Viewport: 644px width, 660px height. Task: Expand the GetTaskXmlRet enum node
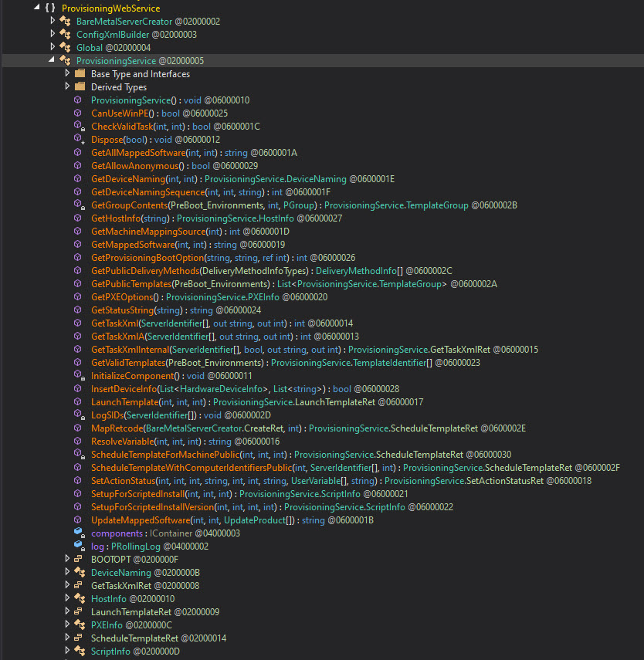click(67, 584)
